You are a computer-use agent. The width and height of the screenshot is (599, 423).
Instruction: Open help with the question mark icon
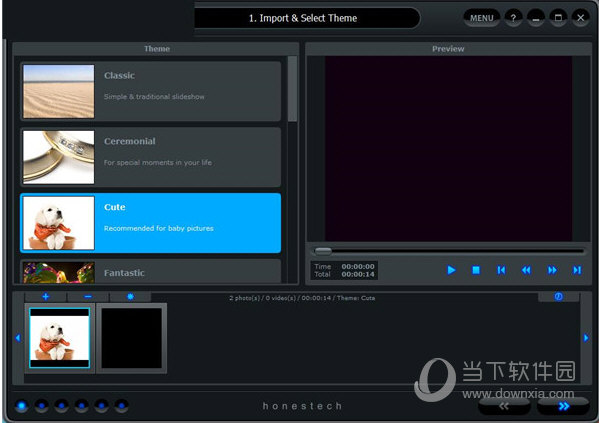coord(513,18)
